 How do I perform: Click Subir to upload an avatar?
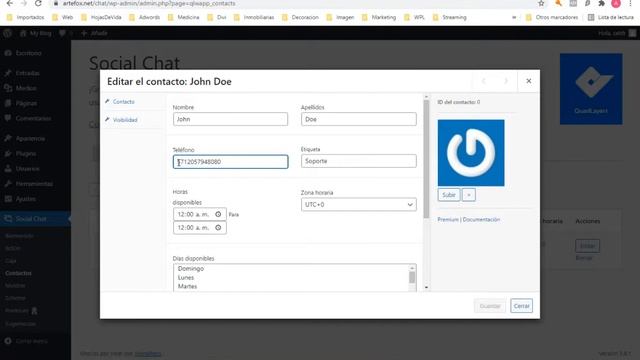click(x=449, y=195)
